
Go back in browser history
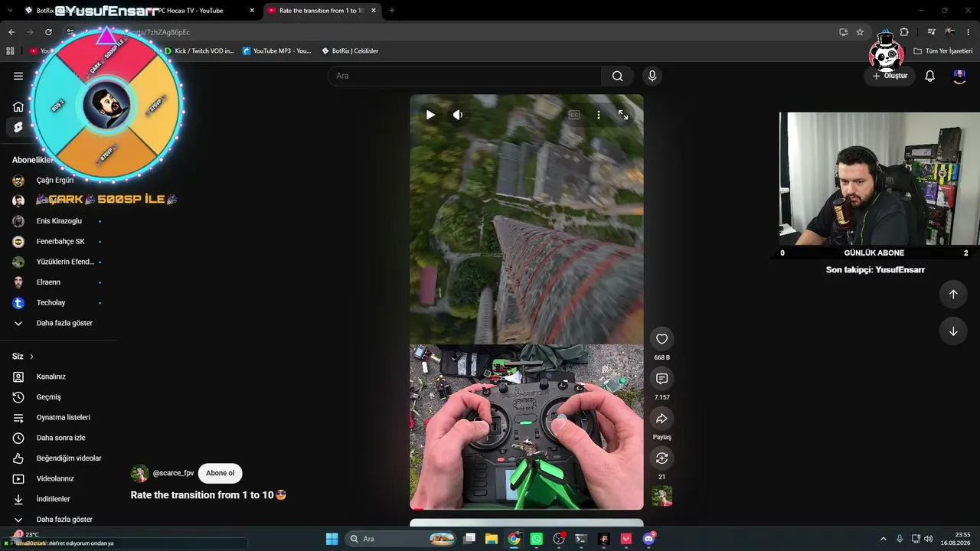point(11,32)
